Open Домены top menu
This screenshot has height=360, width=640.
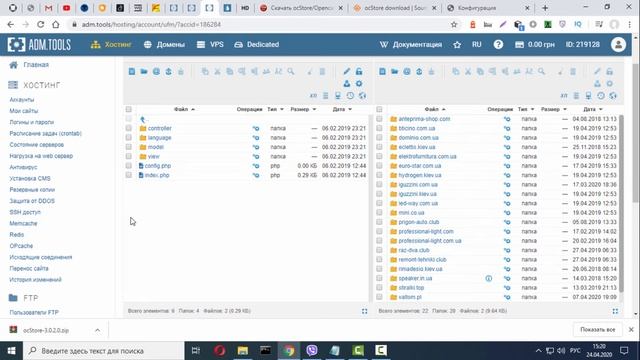click(164, 44)
